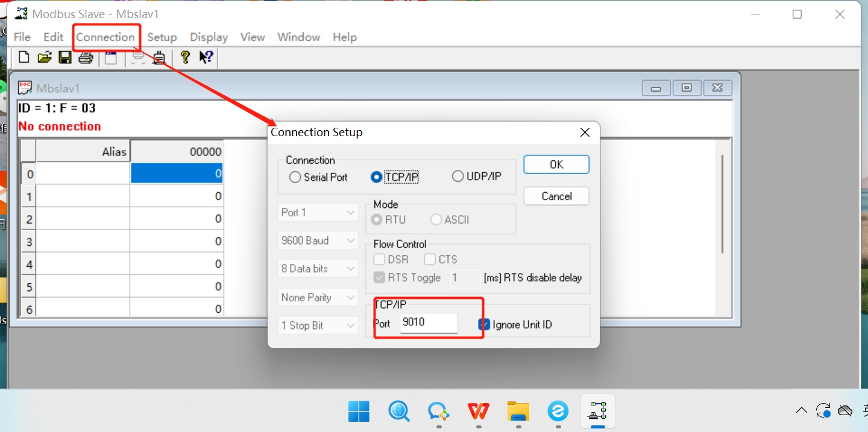The width and height of the screenshot is (868, 432).
Task: Activate the context help arrow icon
Action: [206, 57]
